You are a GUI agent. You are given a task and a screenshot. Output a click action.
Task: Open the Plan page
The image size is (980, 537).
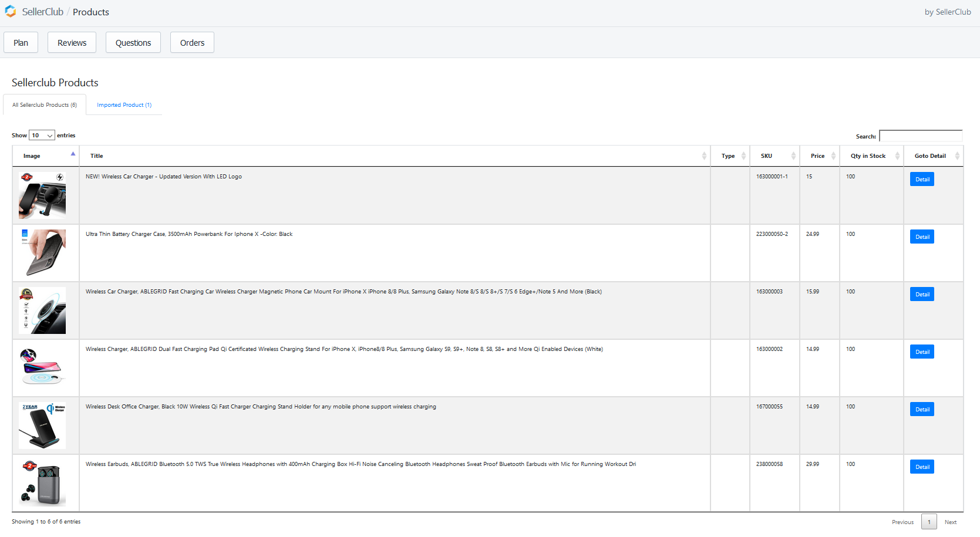point(21,42)
